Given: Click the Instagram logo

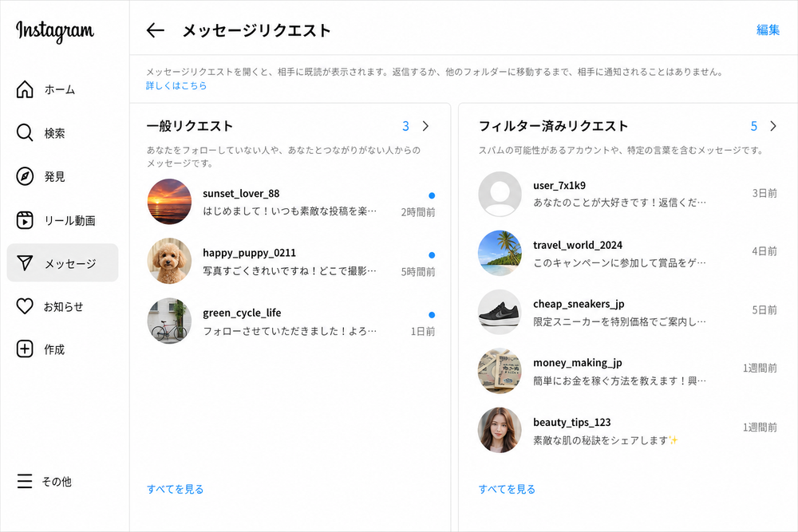Looking at the screenshot, I should pyautogui.click(x=55, y=31).
